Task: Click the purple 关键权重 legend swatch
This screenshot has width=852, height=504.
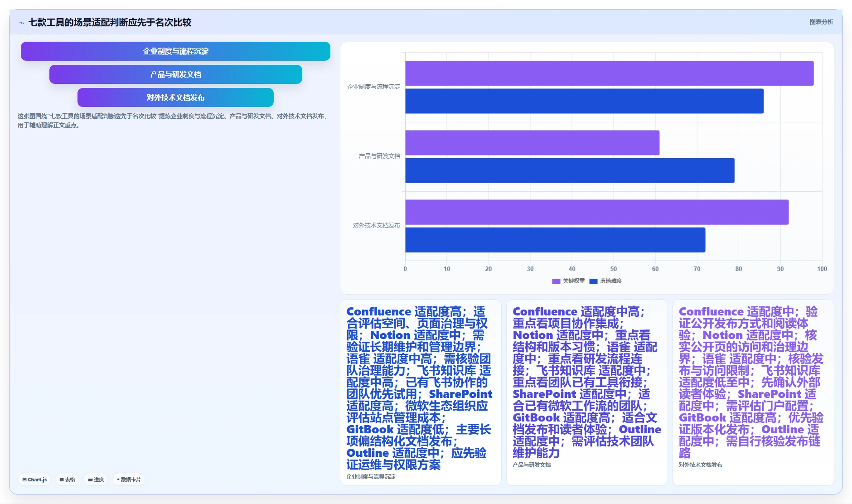Action: (x=556, y=281)
